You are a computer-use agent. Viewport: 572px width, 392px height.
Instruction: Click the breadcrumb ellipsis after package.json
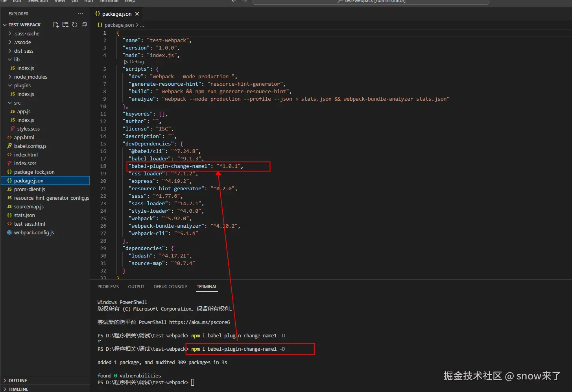coord(142,25)
